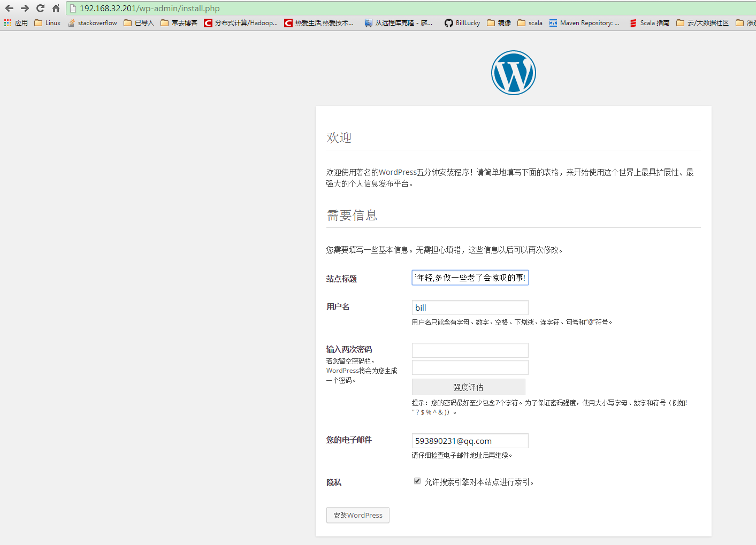The image size is (756, 545).
Task: Click the 安装WordPress button
Action: coord(358,515)
